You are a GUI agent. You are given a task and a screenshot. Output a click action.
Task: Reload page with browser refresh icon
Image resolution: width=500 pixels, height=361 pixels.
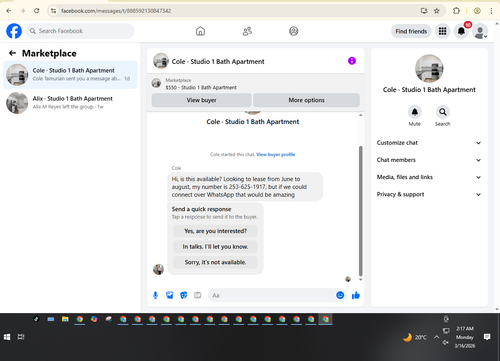point(37,11)
